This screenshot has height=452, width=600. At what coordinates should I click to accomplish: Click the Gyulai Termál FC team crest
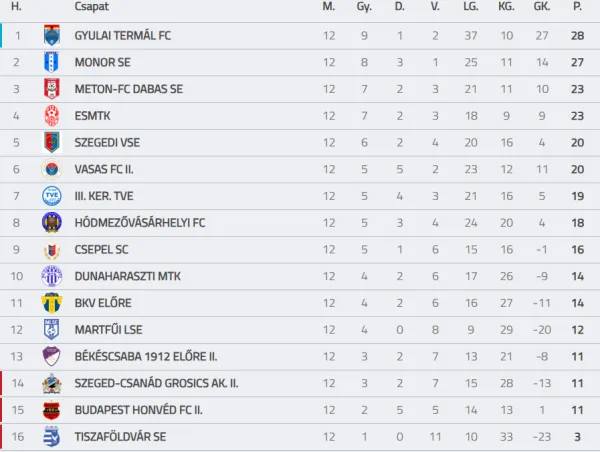point(52,36)
